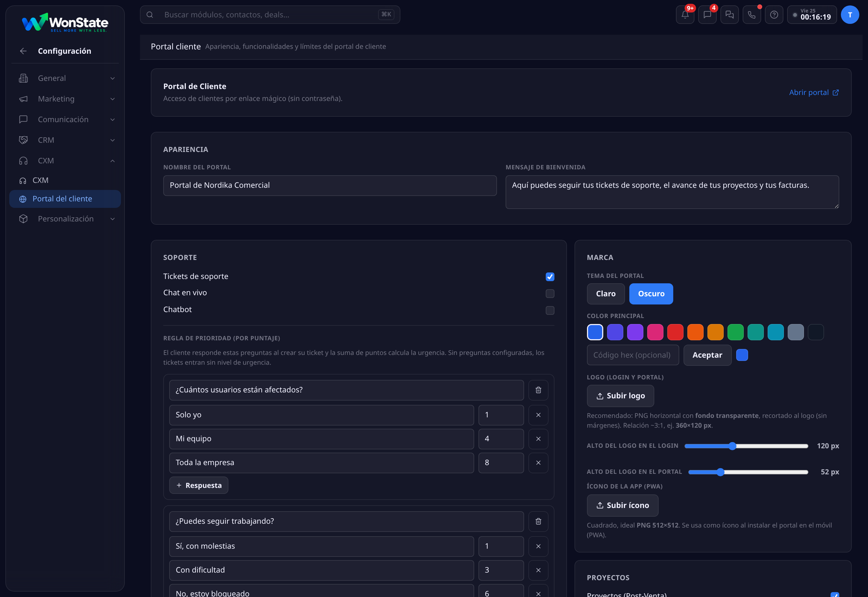Click the Solo yo score field
Viewport: 868px width, 597px height.
[x=501, y=415]
